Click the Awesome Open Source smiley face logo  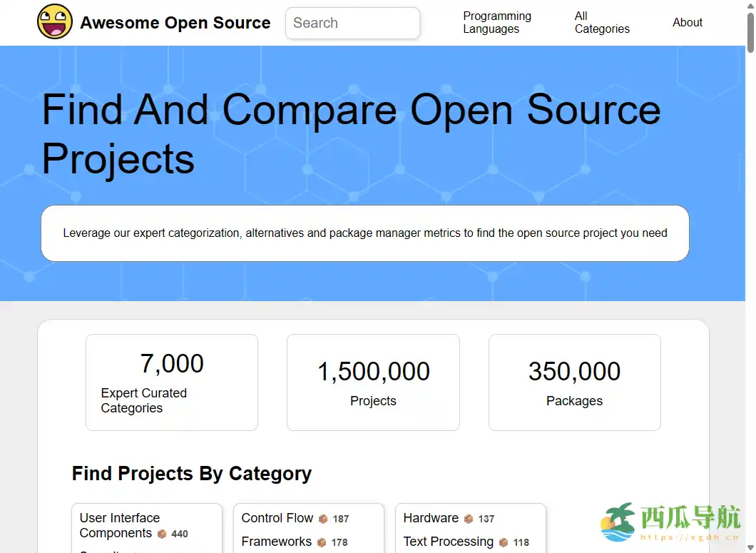(x=55, y=21)
